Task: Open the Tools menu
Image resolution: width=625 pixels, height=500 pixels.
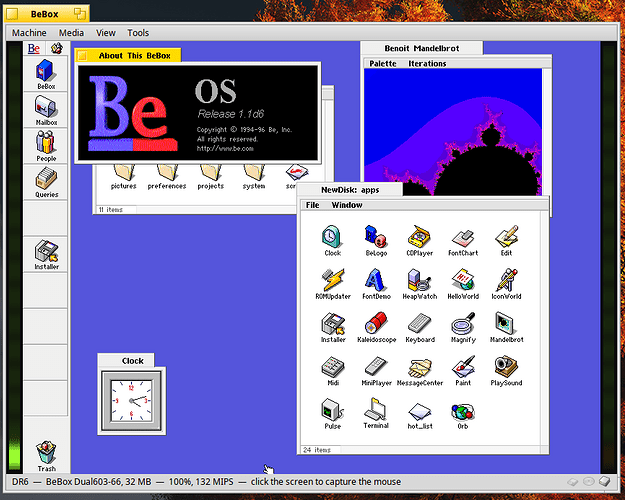Action: 138,33
